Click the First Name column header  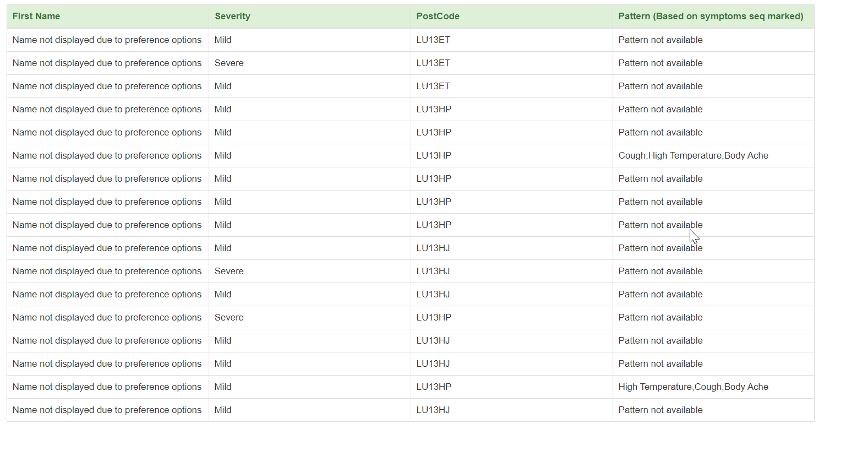click(108, 17)
